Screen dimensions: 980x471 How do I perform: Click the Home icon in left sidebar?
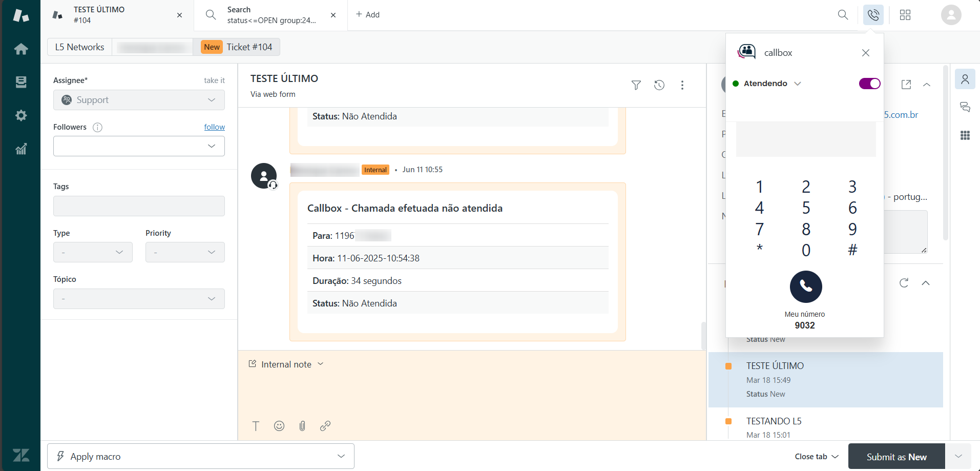point(21,49)
